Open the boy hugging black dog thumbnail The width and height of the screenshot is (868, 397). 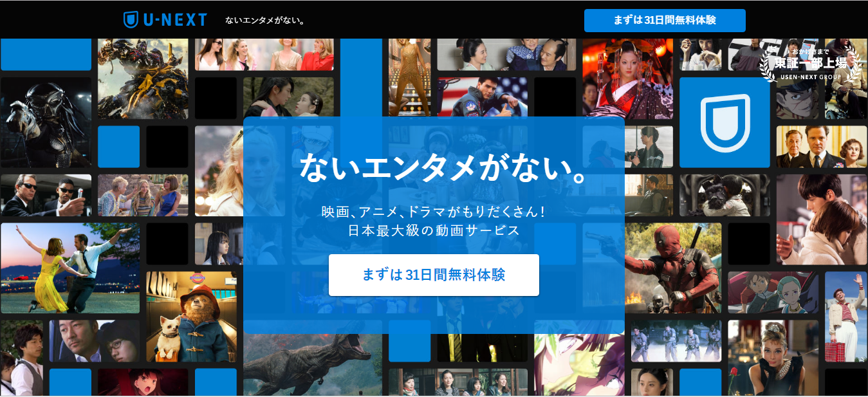tap(725, 195)
